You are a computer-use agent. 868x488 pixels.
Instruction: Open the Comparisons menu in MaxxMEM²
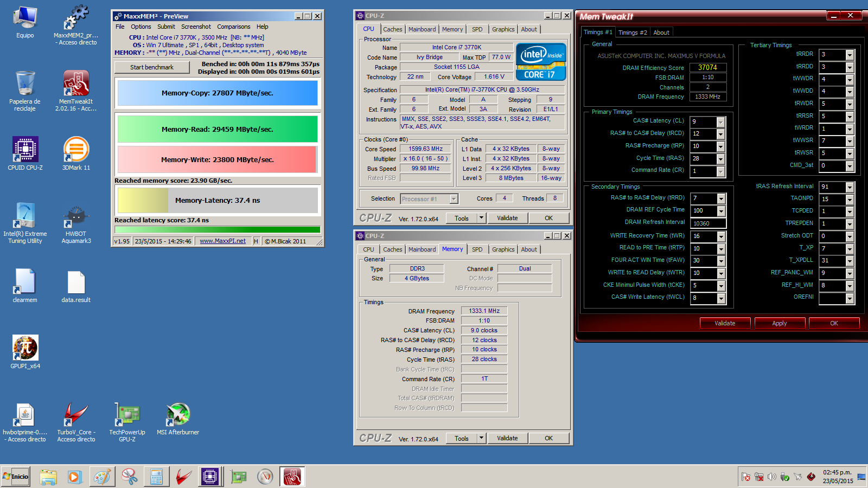(233, 27)
